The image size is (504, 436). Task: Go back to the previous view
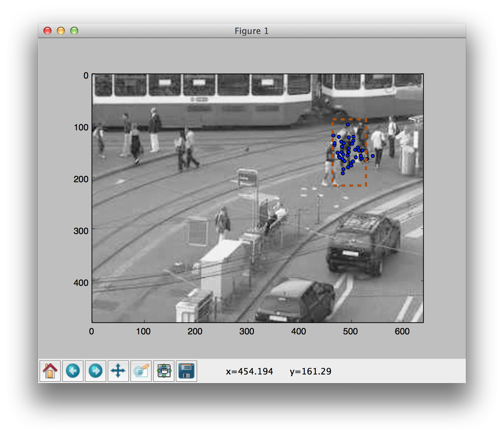[73, 371]
